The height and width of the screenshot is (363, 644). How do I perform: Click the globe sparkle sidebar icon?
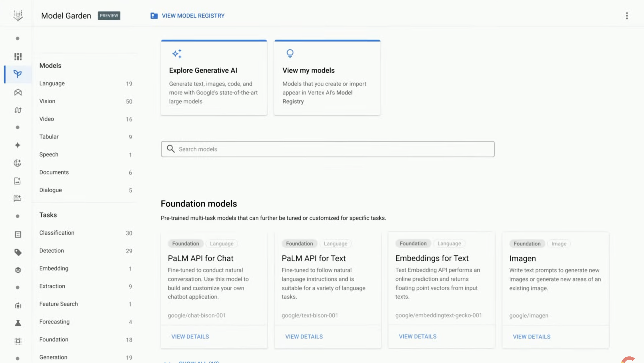click(18, 163)
